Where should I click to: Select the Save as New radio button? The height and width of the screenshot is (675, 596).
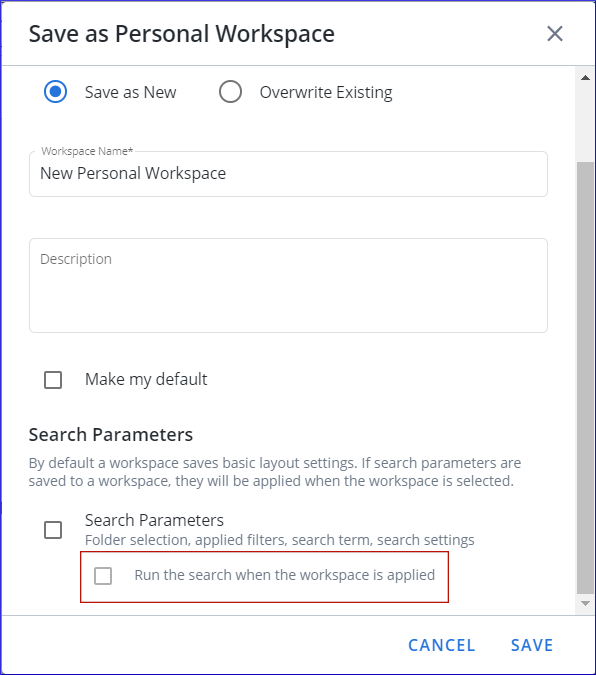56,92
